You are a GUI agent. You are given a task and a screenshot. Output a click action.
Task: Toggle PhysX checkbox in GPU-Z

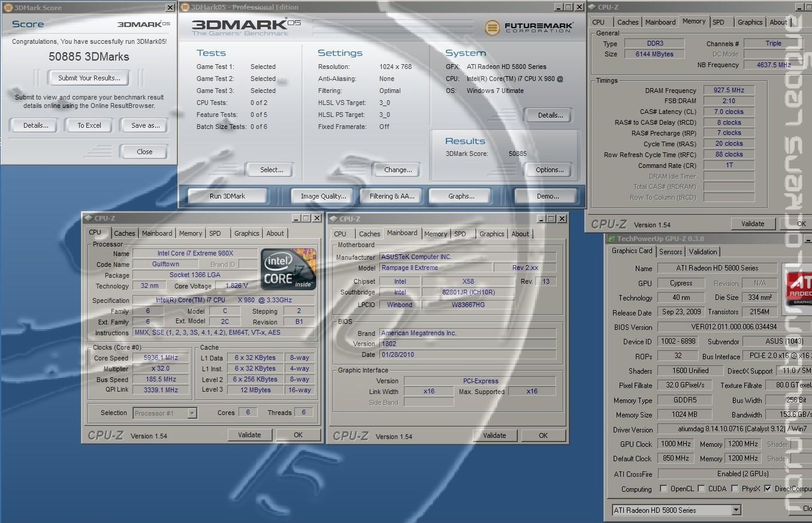tap(735, 489)
